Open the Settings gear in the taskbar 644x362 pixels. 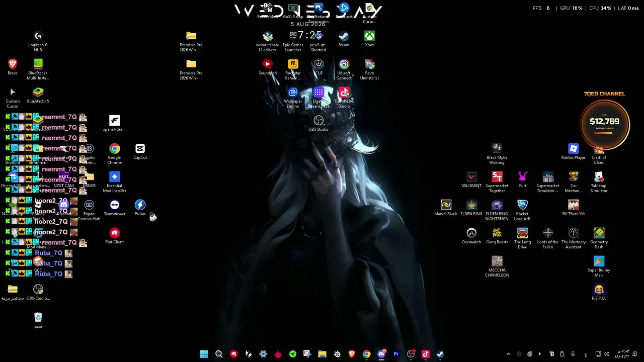(x=263, y=354)
